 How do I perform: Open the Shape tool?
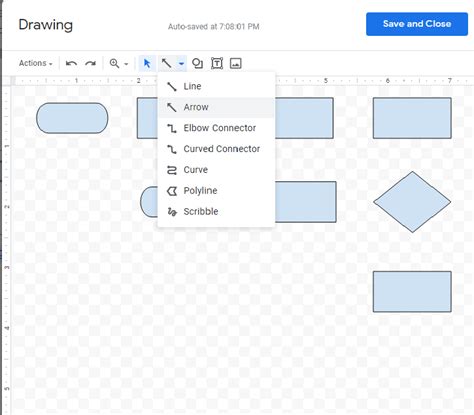(197, 63)
